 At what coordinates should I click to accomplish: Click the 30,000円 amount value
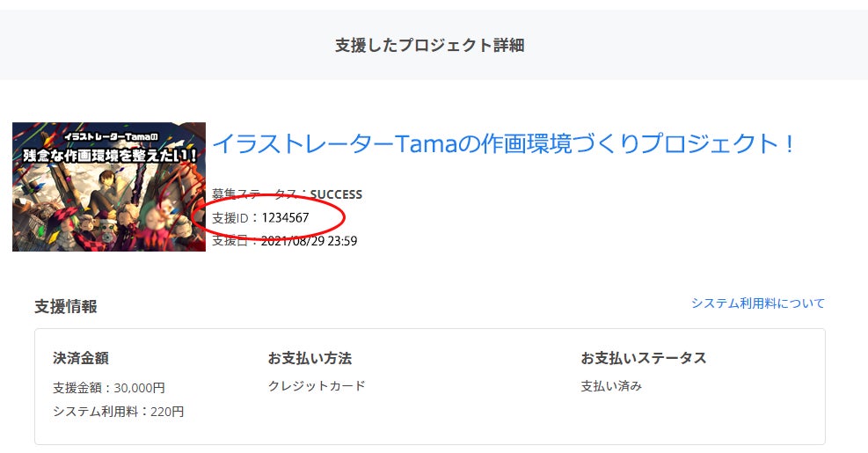140,387
